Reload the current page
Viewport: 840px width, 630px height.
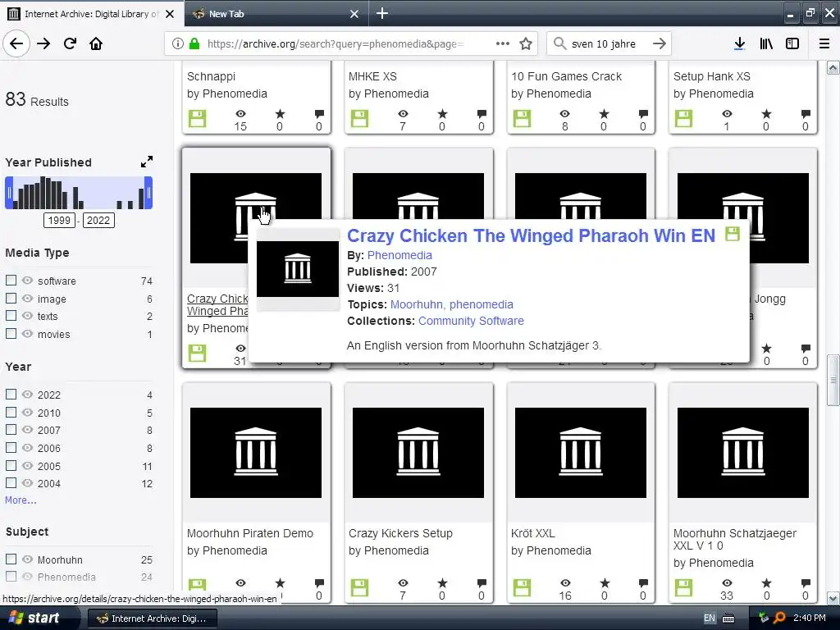click(x=71, y=43)
